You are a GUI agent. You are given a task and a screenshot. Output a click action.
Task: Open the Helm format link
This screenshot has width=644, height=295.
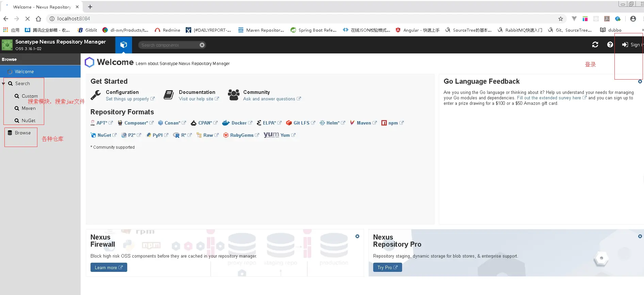click(332, 123)
